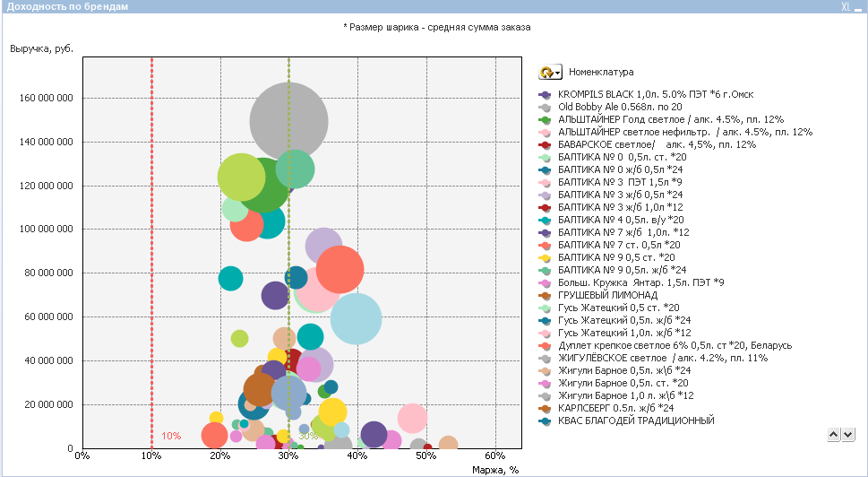Click legend scroll down arrow
868x477 pixels.
point(848,434)
